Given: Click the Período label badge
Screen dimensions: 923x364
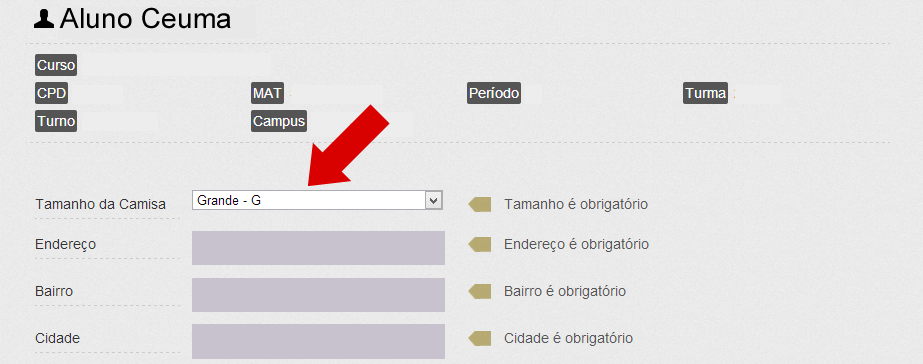Looking at the screenshot, I should click(x=494, y=93).
